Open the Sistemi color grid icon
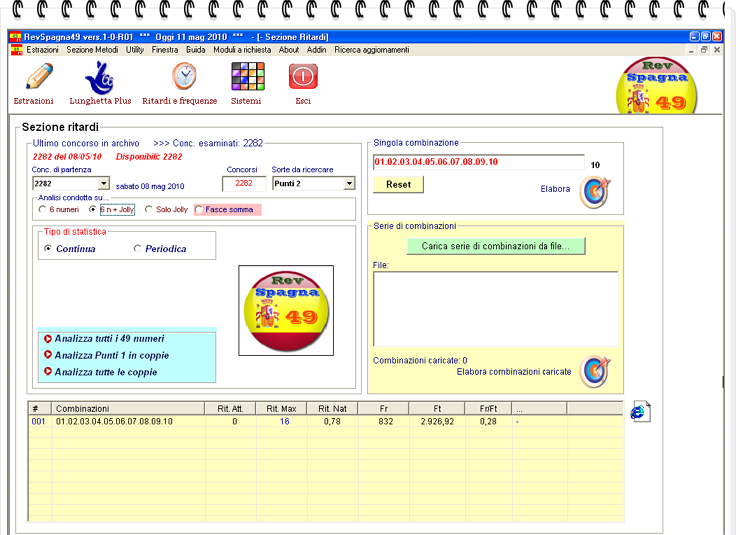 (x=248, y=76)
